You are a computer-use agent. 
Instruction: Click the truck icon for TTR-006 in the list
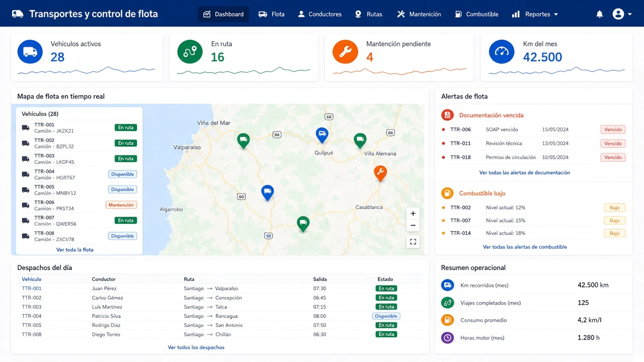[26, 205]
